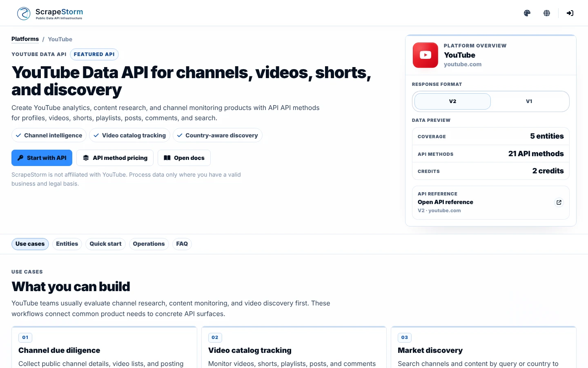
Task: Click the 5 entities coverage value
Action: tap(547, 136)
